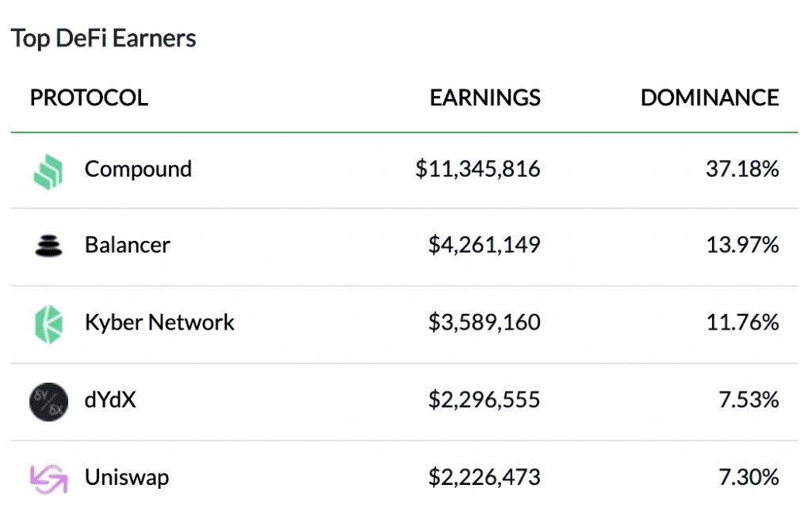This screenshot has height=519, width=812.
Task: Open the dYdX protocol name link
Action: (110, 400)
